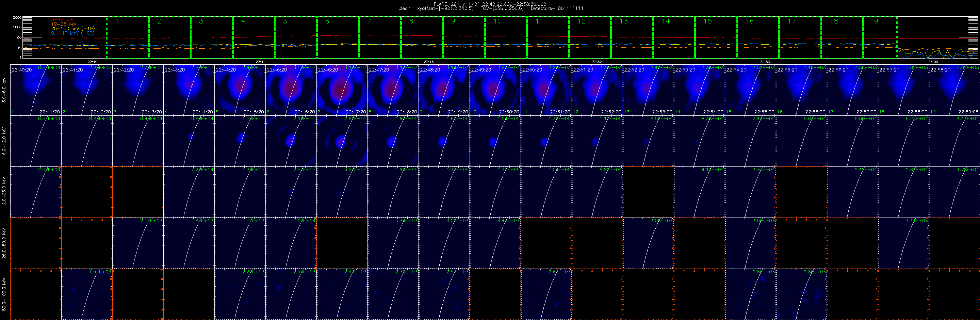Click interval 5 box on the light curve
This screenshot has height=320, width=980.
(x=296, y=38)
